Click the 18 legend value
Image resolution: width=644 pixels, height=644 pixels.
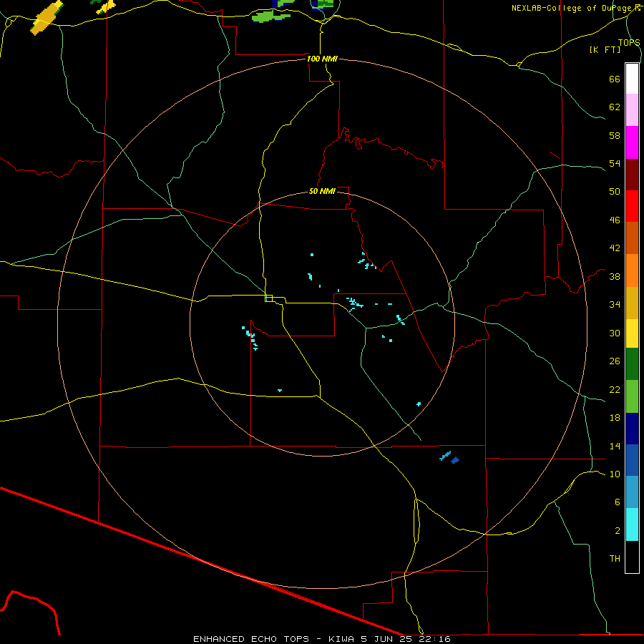615,418
